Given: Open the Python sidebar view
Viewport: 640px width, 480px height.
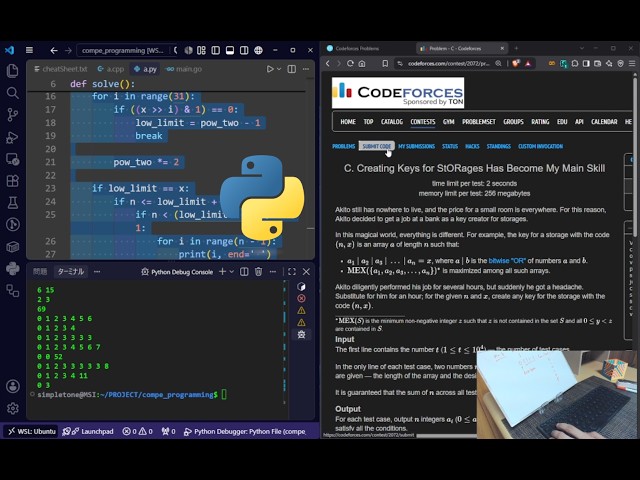Looking at the screenshot, I should click(13, 269).
